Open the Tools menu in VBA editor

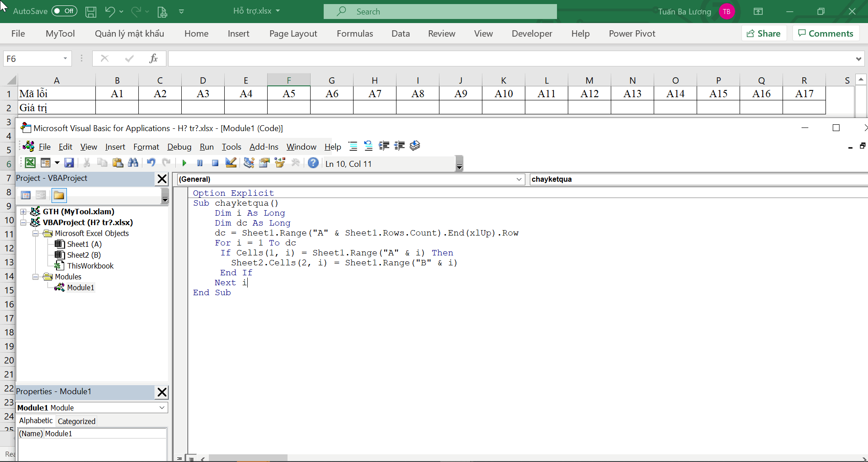231,147
